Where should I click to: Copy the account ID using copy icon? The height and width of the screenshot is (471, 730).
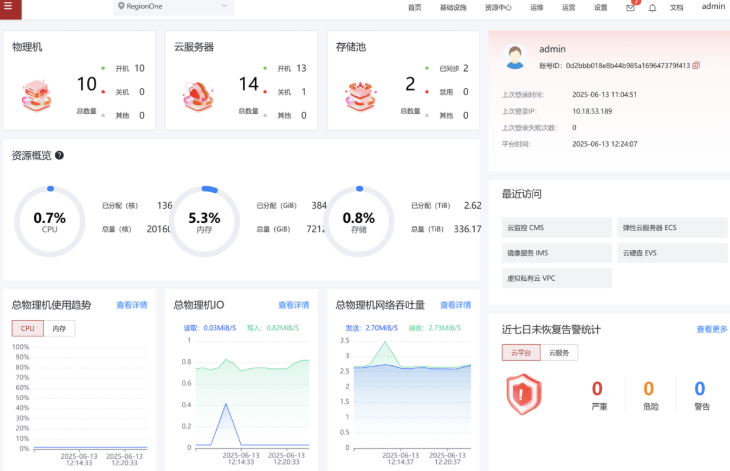pyautogui.click(x=696, y=65)
